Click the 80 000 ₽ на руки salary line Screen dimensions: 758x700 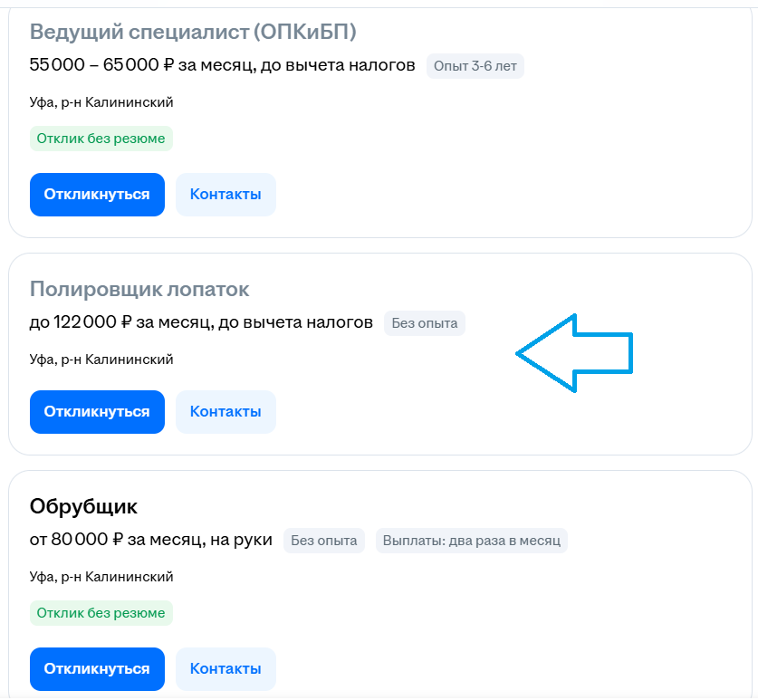click(150, 540)
